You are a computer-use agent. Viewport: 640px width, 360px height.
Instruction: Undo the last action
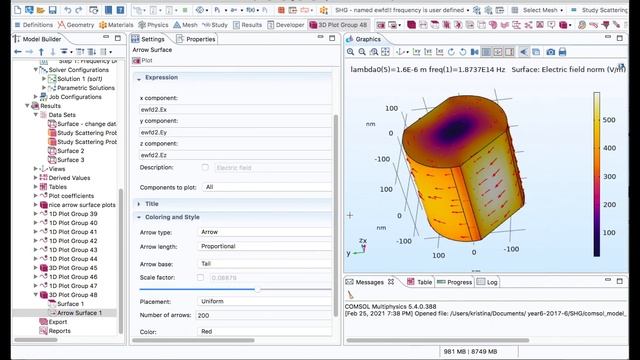tap(68, 10)
